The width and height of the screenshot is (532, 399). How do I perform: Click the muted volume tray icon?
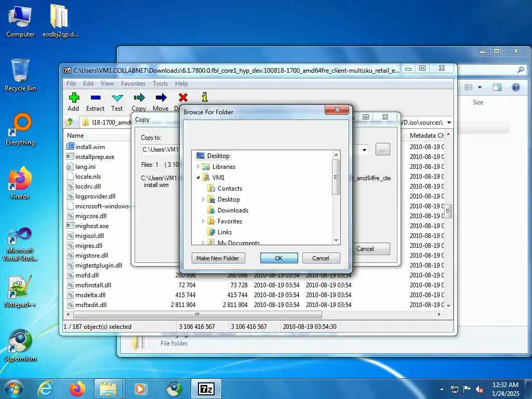480,389
